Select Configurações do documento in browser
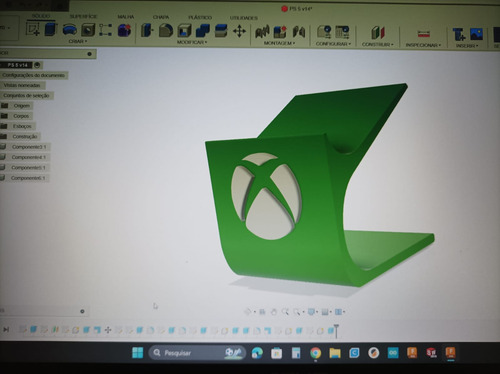Image resolution: width=500 pixels, height=374 pixels. [33, 75]
